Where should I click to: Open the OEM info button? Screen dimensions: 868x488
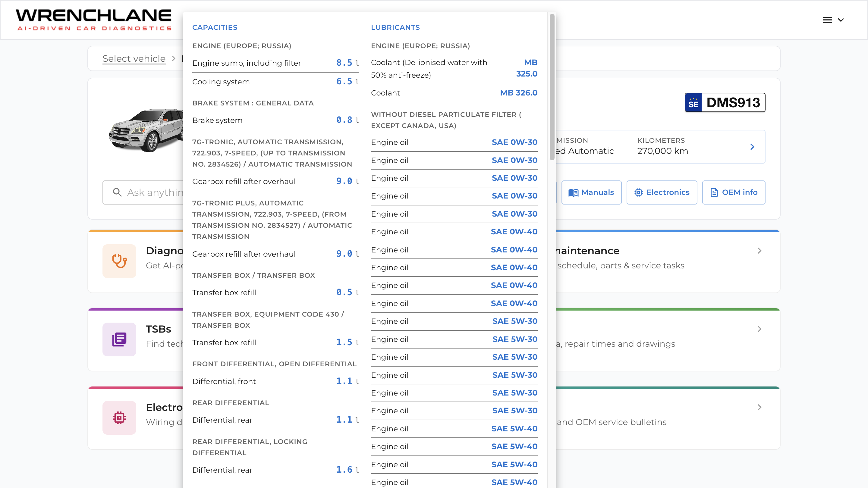(x=734, y=192)
